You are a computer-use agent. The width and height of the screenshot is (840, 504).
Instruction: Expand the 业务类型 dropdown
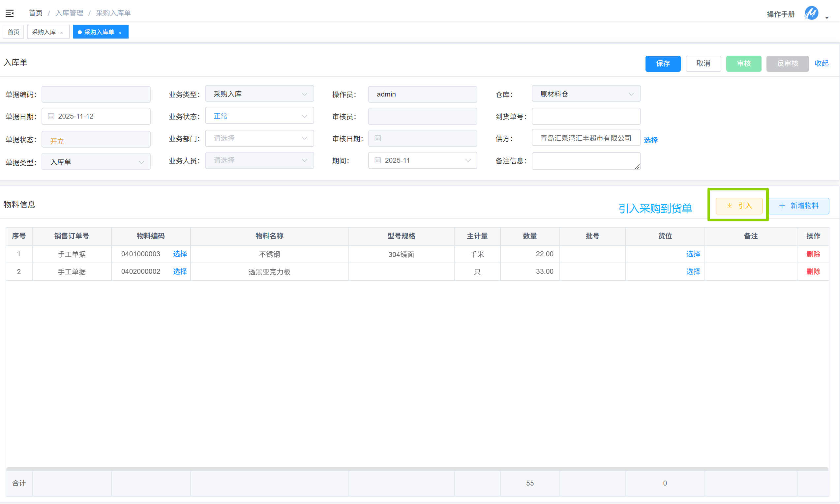pyautogui.click(x=259, y=94)
